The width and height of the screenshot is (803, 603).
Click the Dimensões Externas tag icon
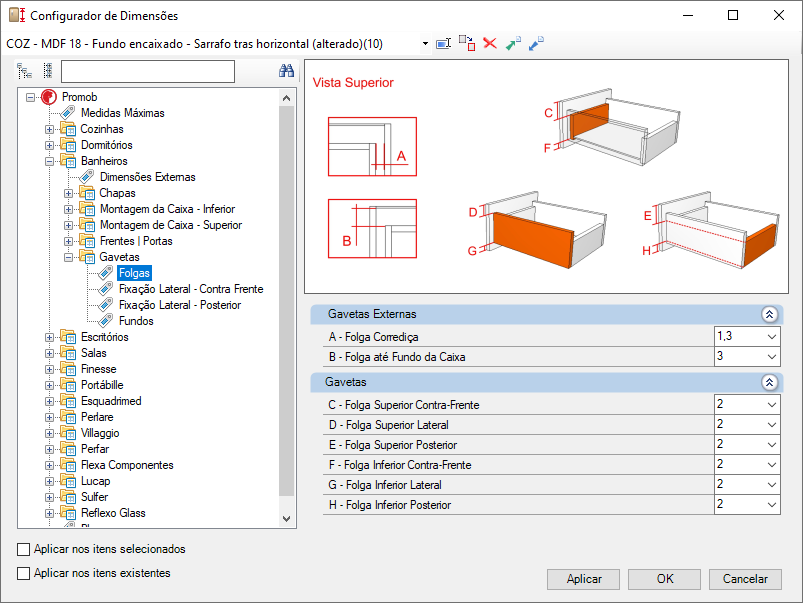tap(87, 177)
